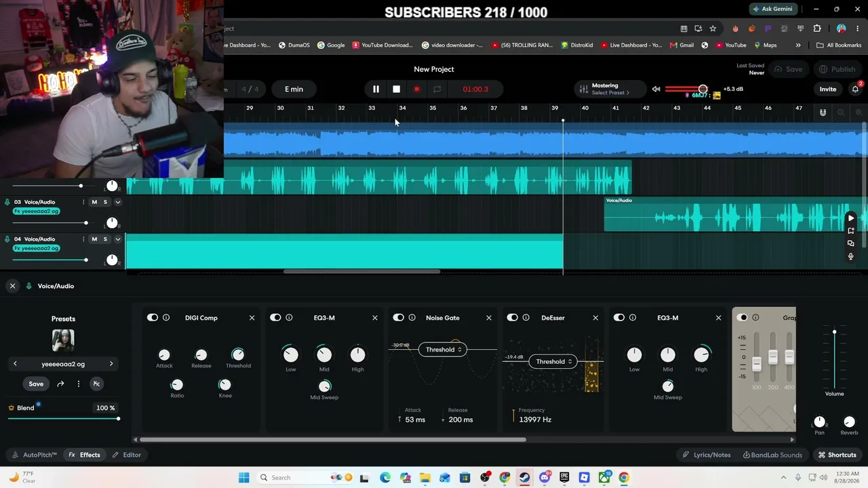Screen dimensions: 868x488
Task: Click track 04 volume slider
Action: tap(50, 260)
